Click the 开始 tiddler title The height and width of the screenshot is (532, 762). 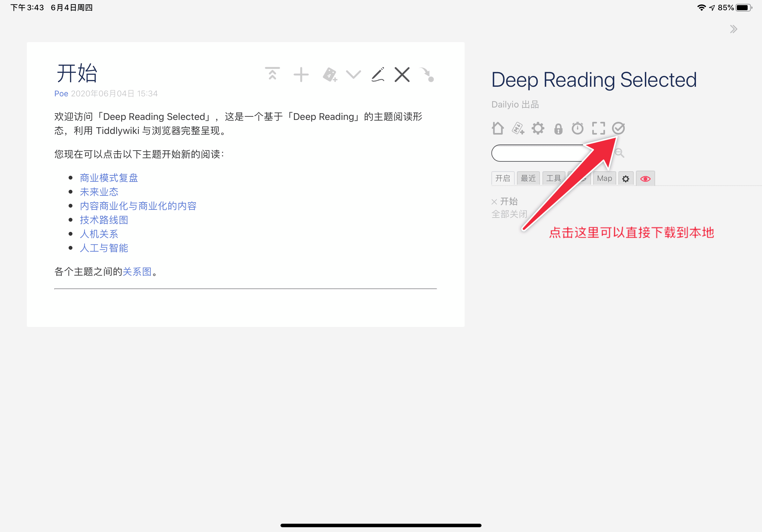(x=77, y=73)
